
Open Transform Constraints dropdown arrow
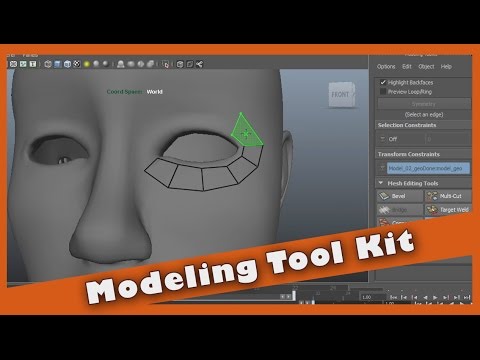coord(382,168)
